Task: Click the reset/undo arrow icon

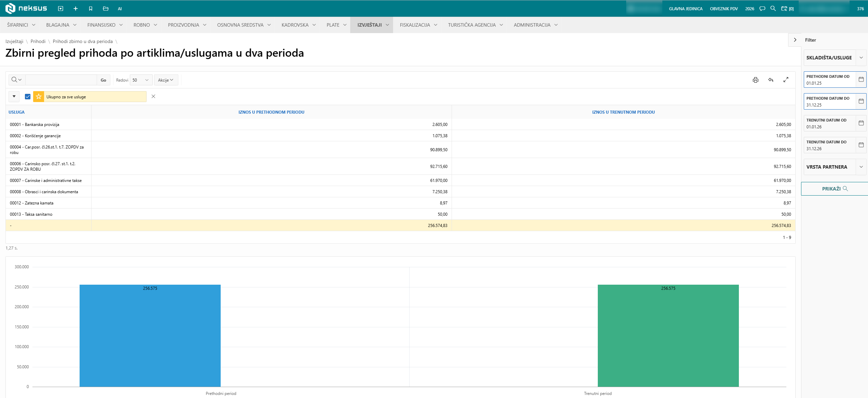Action: coord(771,80)
